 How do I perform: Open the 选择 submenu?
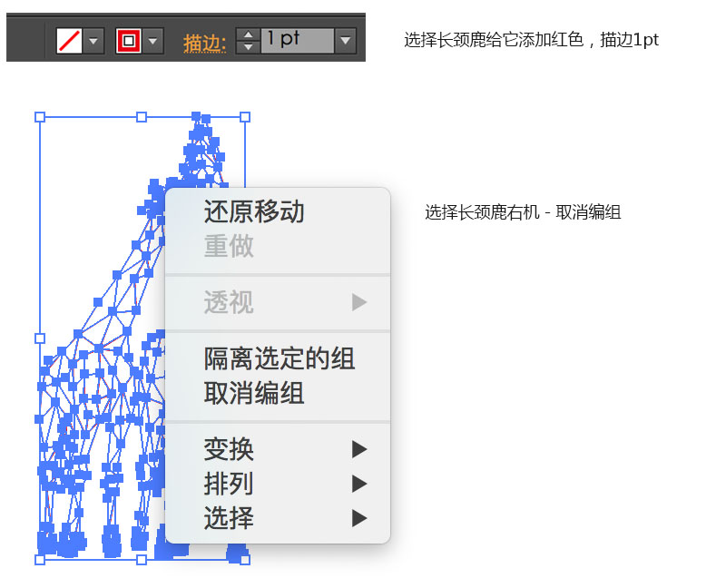tap(278, 518)
